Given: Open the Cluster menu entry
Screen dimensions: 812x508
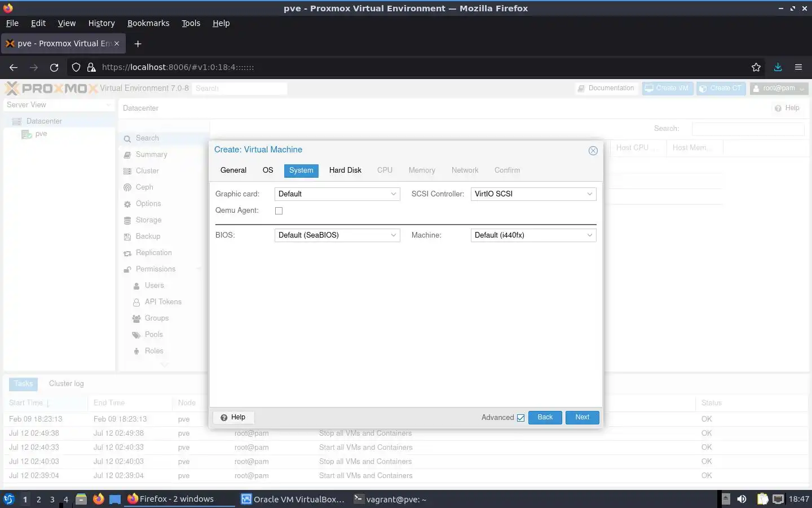Looking at the screenshot, I should pyautogui.click(x=147, y=171).
